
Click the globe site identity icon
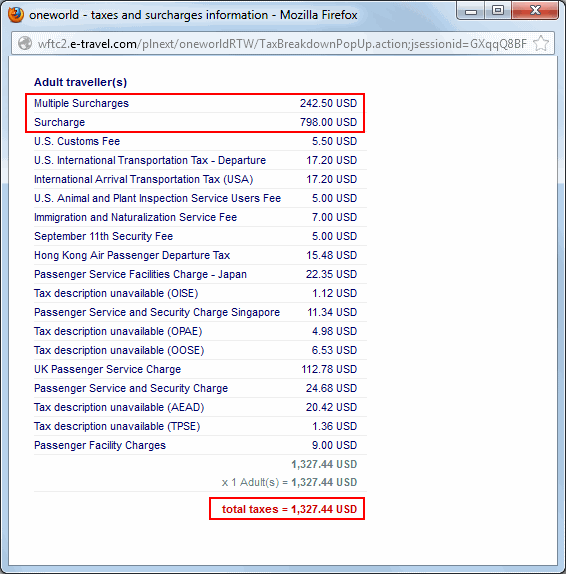(25, 44)
